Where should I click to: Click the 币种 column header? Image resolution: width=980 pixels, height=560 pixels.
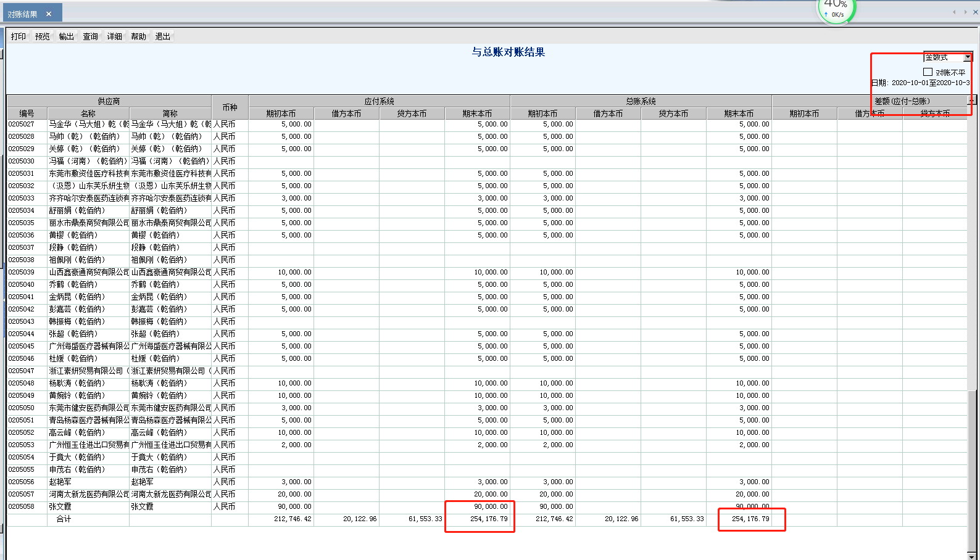click(230, 107)
